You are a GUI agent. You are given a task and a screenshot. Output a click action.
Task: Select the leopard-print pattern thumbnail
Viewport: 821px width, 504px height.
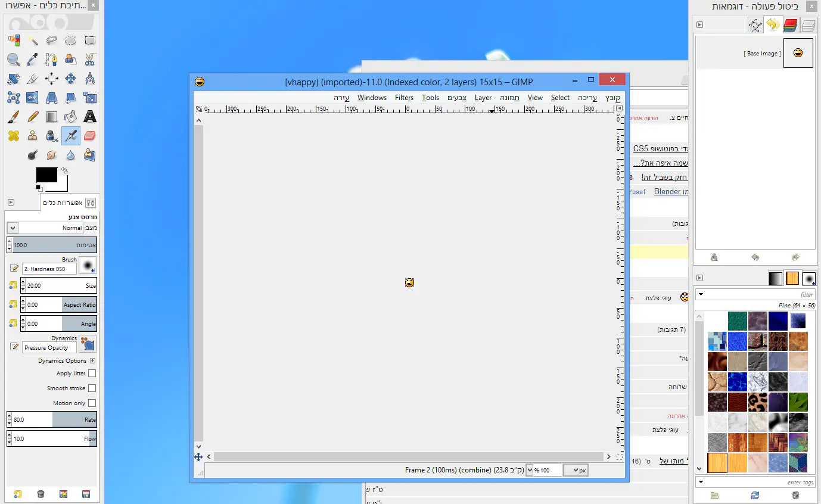tap(757, 402)
